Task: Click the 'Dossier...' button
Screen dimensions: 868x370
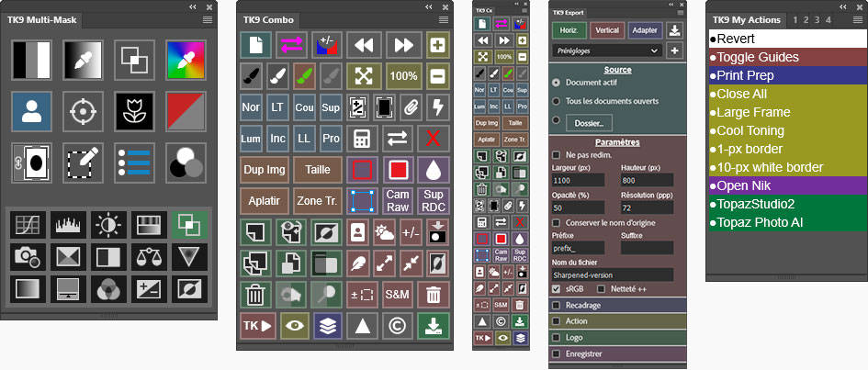Action: 588,122
